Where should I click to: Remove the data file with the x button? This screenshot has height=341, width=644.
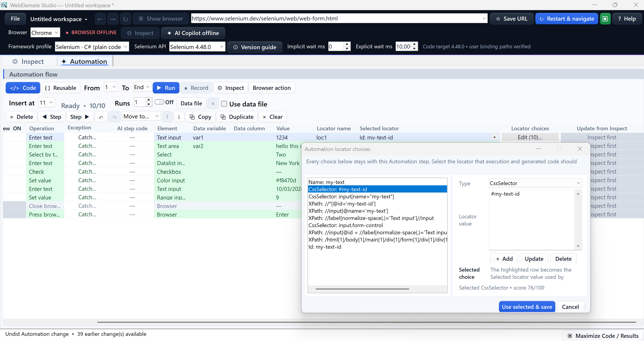click(213, 104)
